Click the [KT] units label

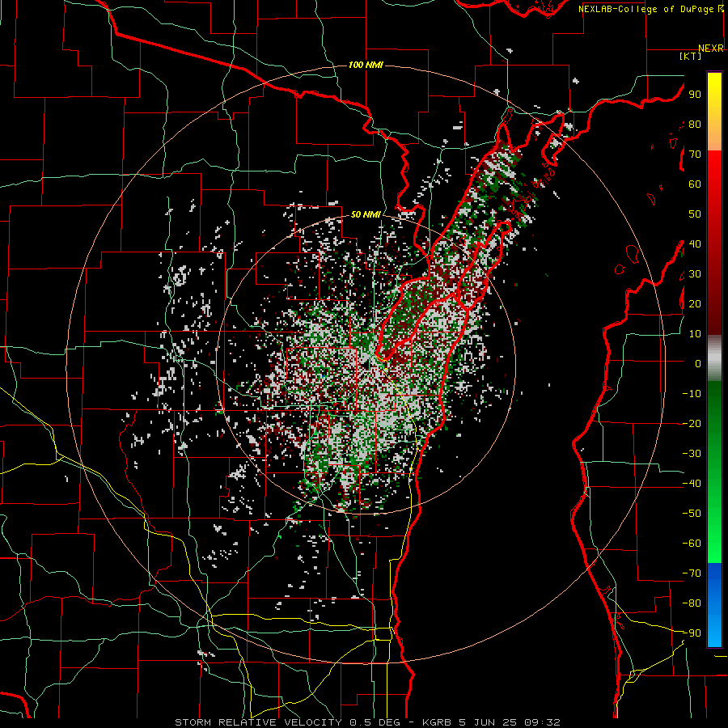tap(691, 56)
